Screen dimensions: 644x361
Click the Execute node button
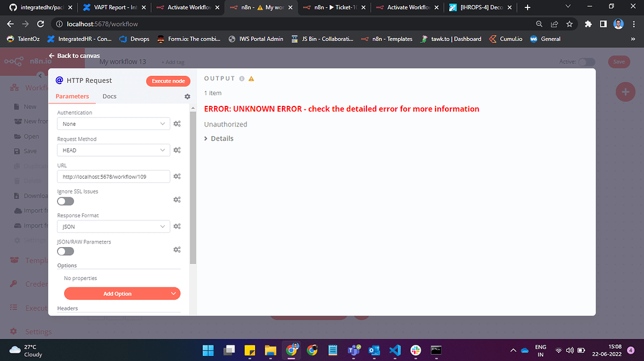(168, 80)
